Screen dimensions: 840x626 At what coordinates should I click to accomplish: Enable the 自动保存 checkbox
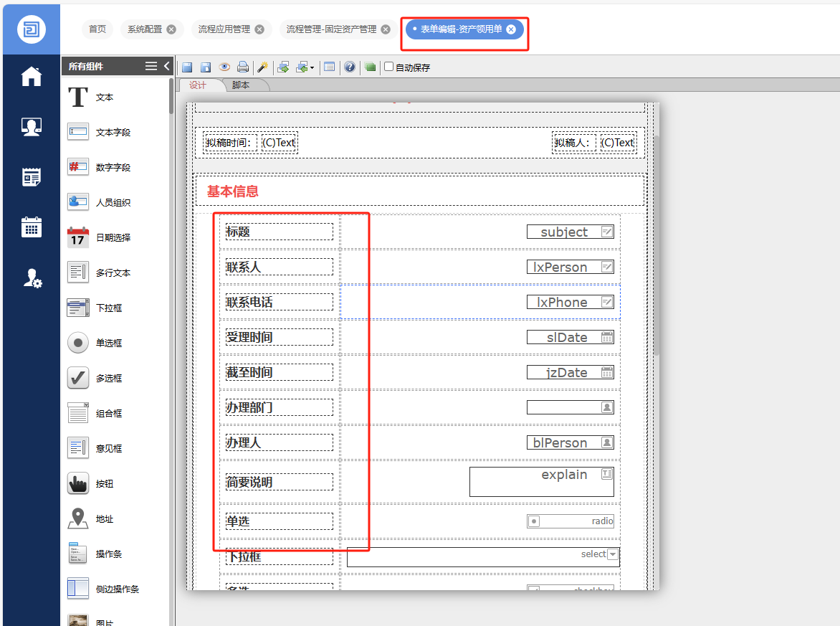tap(389, 67)
